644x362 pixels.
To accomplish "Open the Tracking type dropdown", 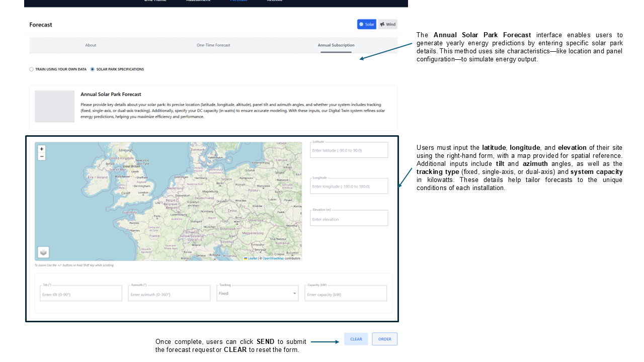I will [258, 293].
